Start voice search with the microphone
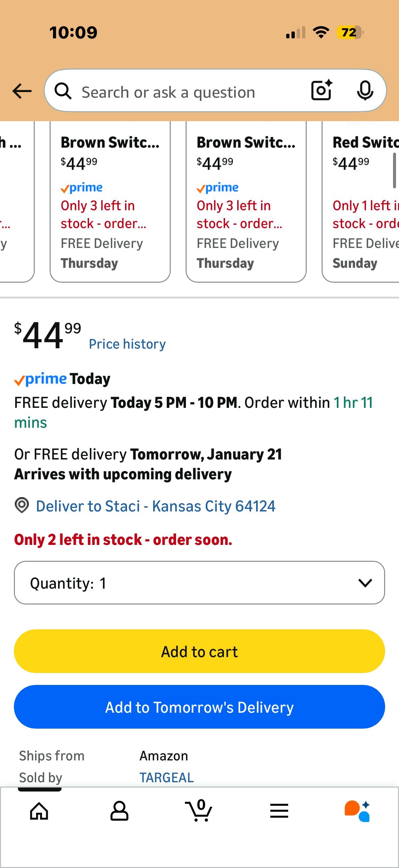This screenshot has width=399, height=868. [x=365, y=90]
